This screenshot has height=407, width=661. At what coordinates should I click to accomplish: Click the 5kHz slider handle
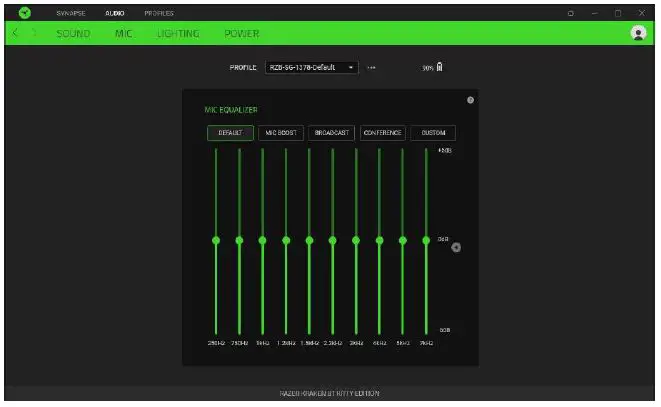(x=403, y=240)
